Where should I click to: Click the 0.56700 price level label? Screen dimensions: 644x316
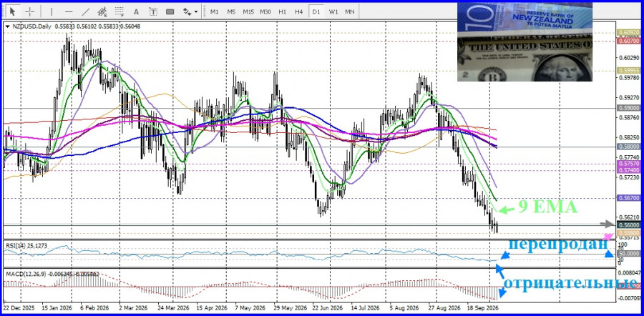(628, 198)
